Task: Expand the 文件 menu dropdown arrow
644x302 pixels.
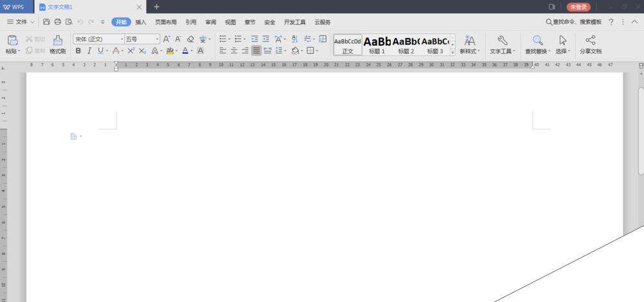Action: (x=32, y=22)
